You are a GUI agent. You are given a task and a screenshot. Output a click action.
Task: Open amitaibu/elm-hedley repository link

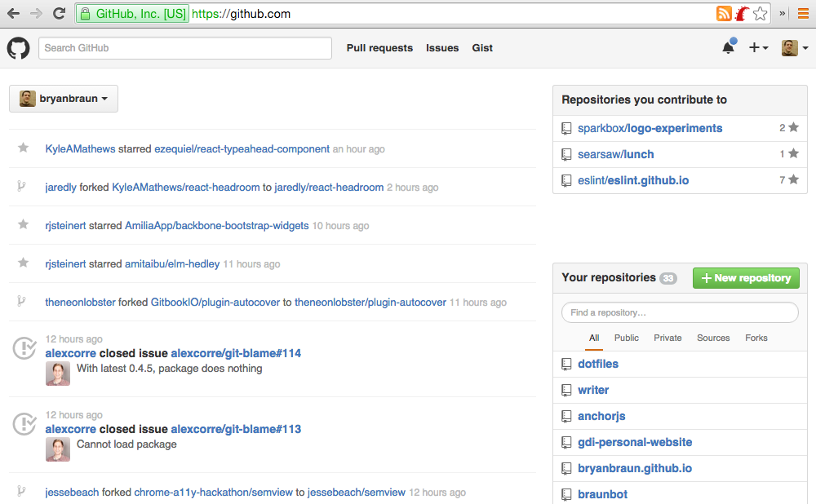(172, 263)
